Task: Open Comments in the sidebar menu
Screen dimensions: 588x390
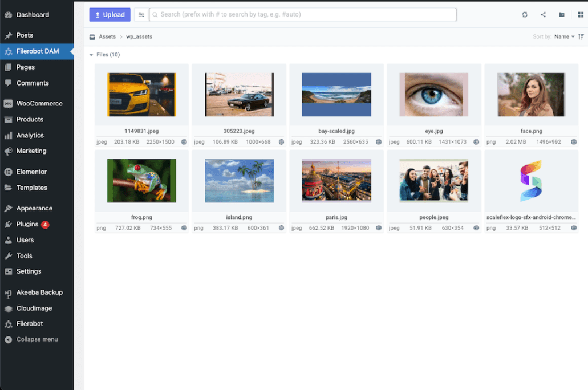Action: 37,83
